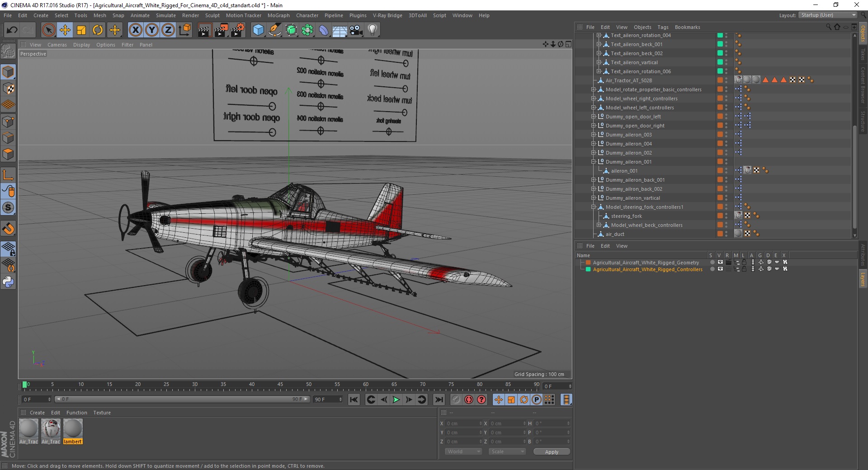
Task: Open the File menu
Action: coord(8,15)
